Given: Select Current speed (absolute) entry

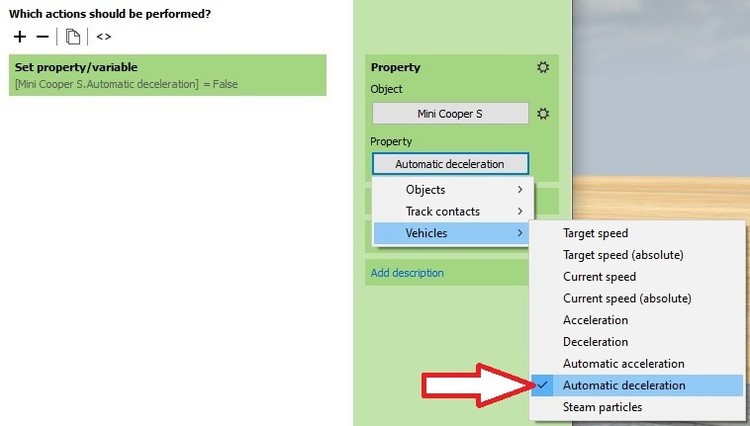Looking at the screenshot, I should click(627, 298).
